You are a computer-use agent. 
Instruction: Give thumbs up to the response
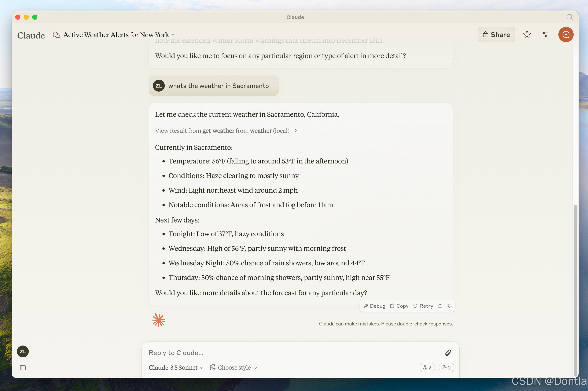coord(440,306)
